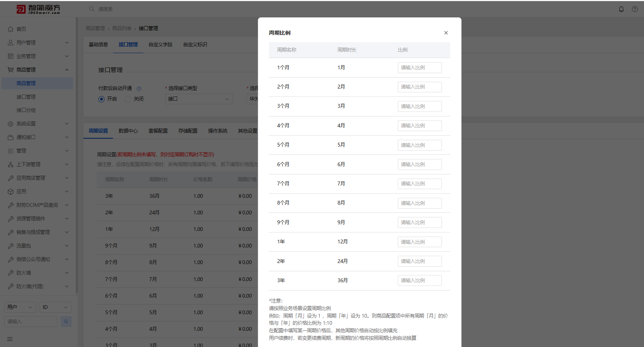Expand the 业务管理 menu chevron
644x347 pixels.
[x=67, y=56]
